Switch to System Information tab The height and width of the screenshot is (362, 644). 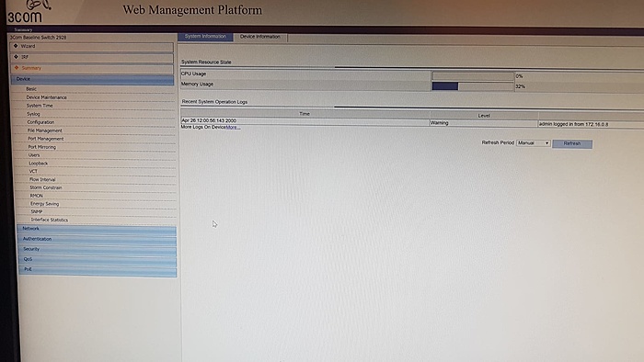205,37
